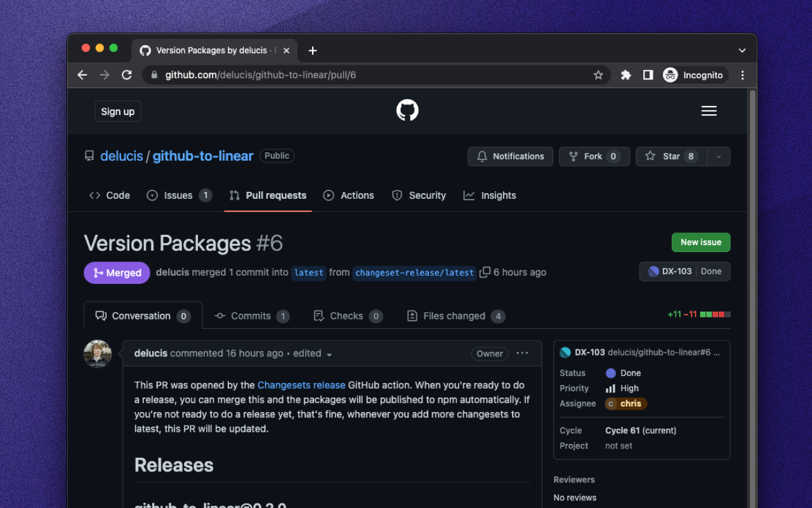Close the Version Packages browser tab
Screen dimensions: 812x508
coord(286,51)
